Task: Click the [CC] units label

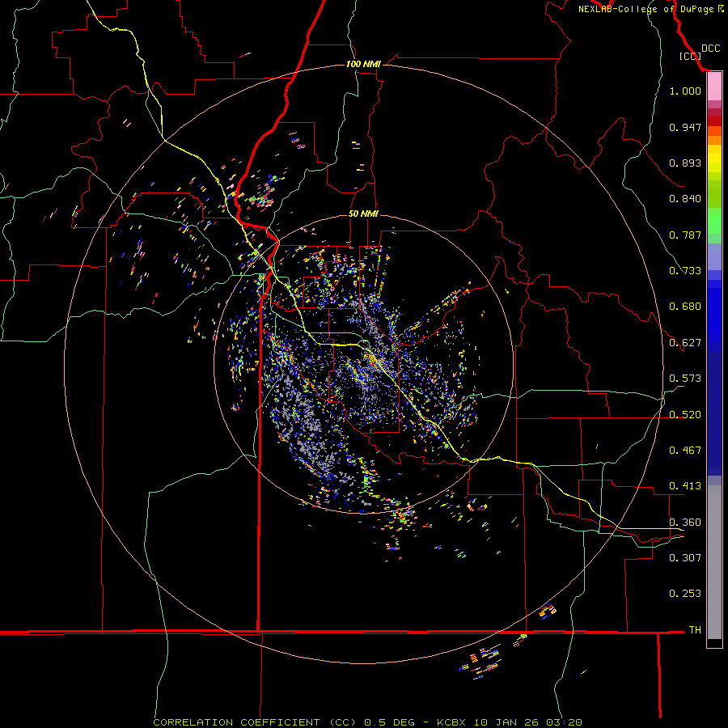Action: [690, 56]
